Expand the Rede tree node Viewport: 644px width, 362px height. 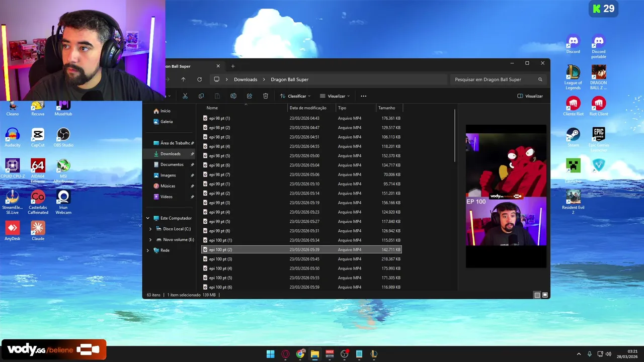[148, 250]
